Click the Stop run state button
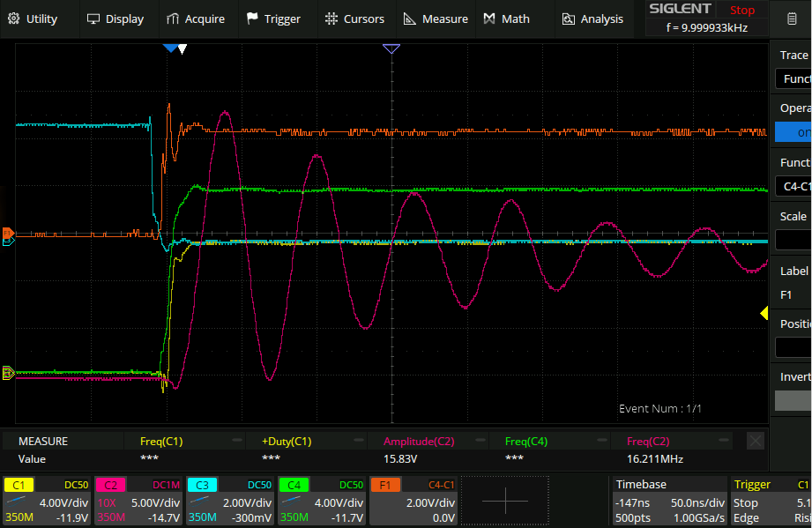This screenshot has height=528, width=812. pyautogui.click(x=741, y=11)
